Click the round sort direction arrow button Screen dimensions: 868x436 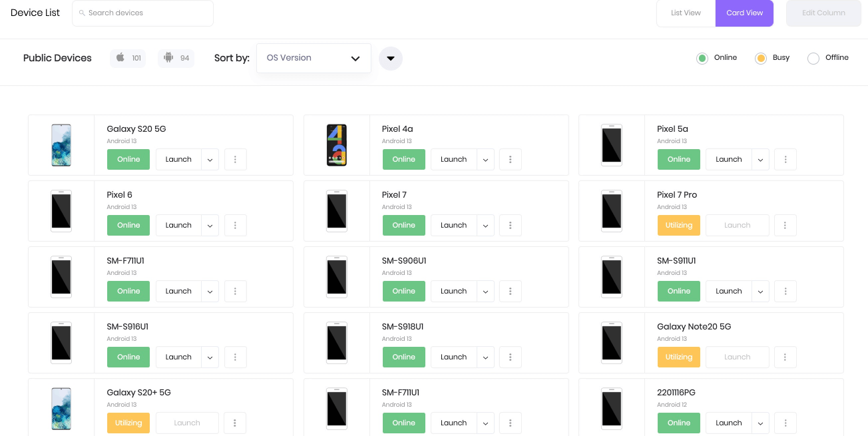click(x=391, y=58)
